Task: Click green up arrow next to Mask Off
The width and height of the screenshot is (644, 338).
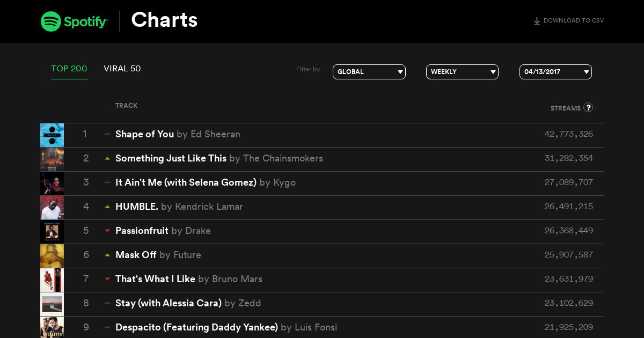Action: 107,255
